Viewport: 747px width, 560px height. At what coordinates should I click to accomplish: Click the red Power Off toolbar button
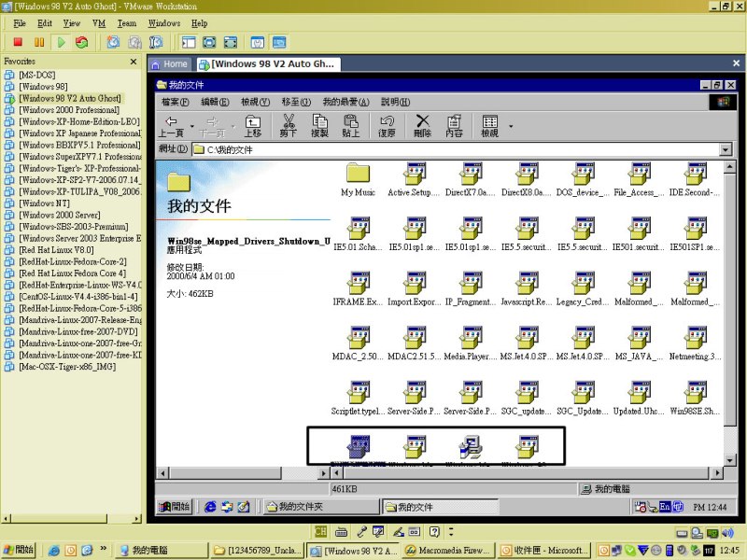[x=18, y=42]
